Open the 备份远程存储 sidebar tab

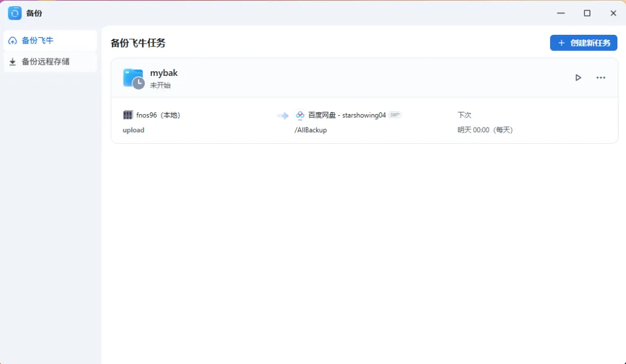50,61
